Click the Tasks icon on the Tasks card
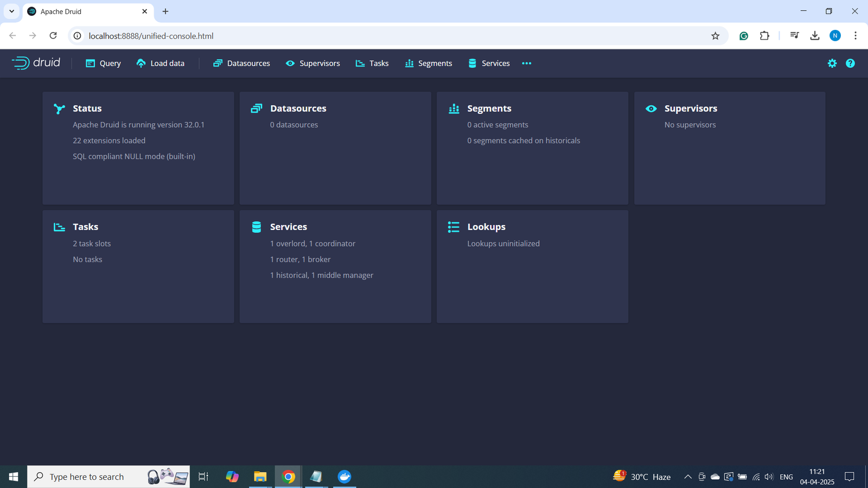This screenshot has height=488, width=868. pyautogui.click(x=59, y=227)
